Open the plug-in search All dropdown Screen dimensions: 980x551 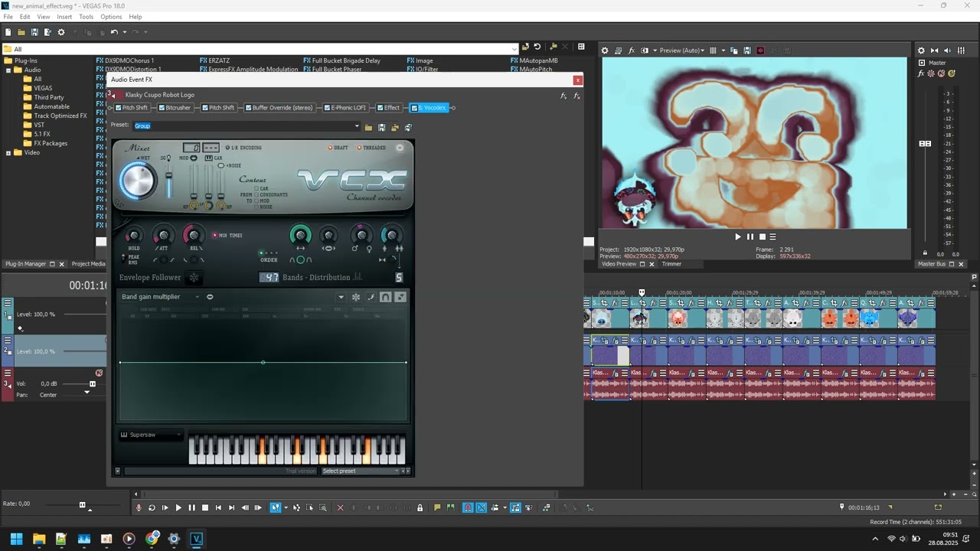513,49
